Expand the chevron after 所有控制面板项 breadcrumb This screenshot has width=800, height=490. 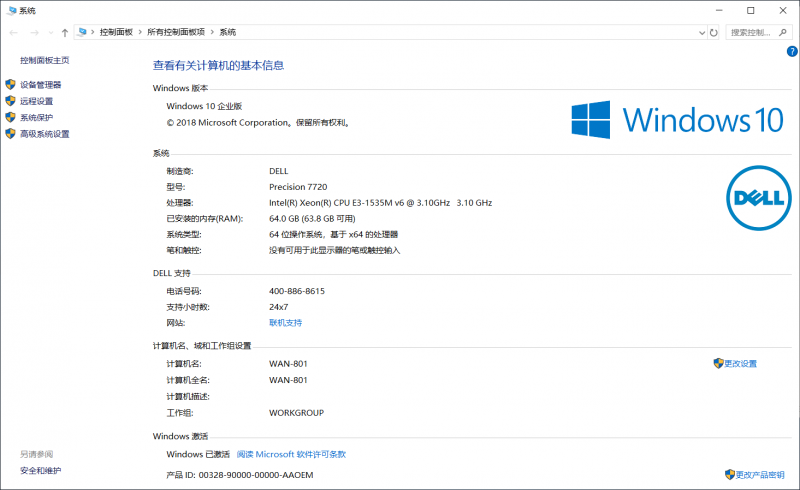[x=212, y=32]
